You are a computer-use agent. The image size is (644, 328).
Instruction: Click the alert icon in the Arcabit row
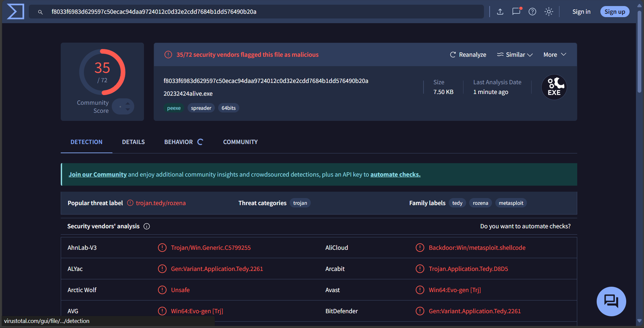[420, 269]
